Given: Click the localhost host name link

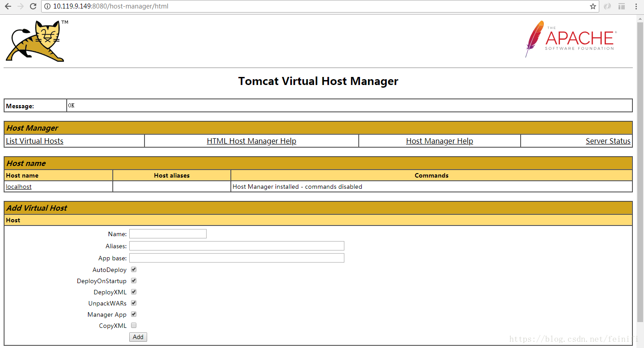Looking at the screenshot, I should (19, 187).
